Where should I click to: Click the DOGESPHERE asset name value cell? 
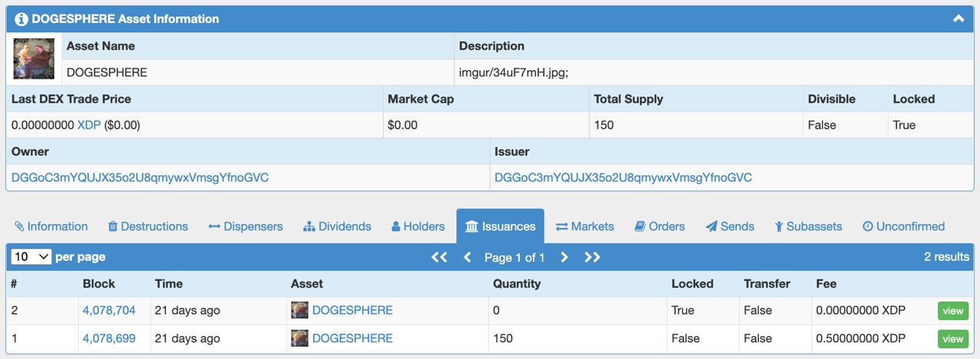tap(257, 73)
